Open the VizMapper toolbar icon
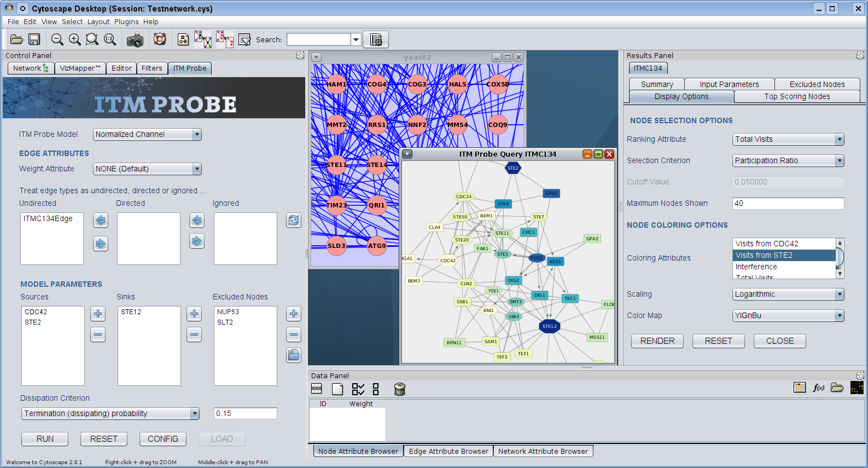Image resolution: width=868 pixels, height=468 pixels. point(183,39)
